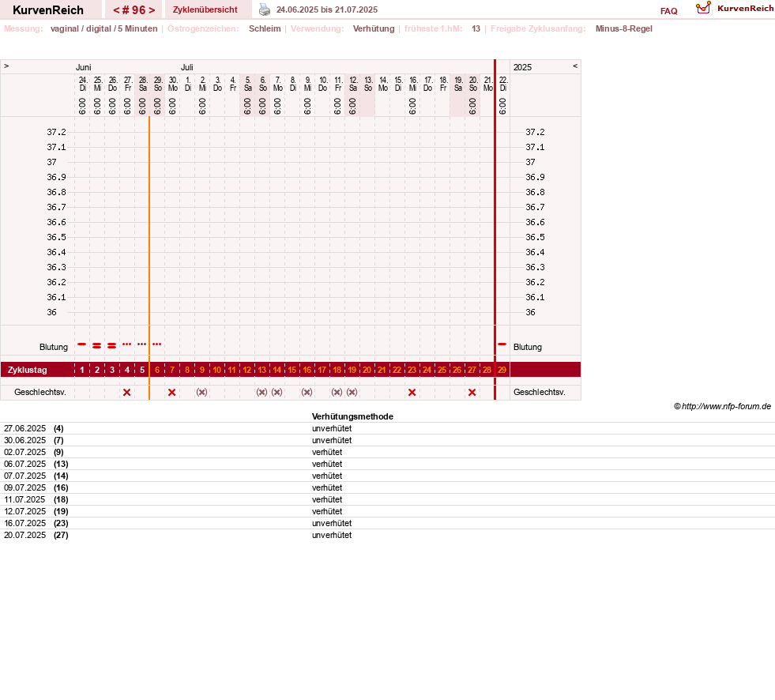This screenshot has width=775, height=700.
Task: Click the left Blutung row label
Action: [54, 347]
